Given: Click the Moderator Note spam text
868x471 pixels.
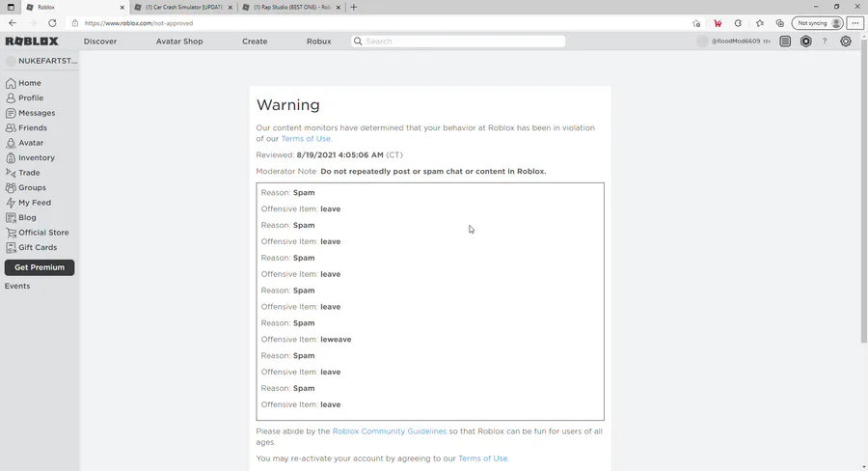Looking at the screenshot, I should coord(433,171).
